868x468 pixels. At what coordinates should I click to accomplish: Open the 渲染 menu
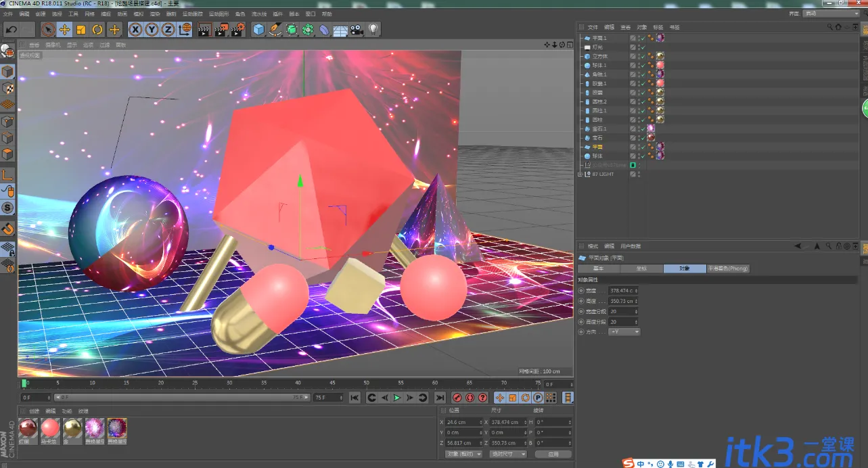point(155,14)
